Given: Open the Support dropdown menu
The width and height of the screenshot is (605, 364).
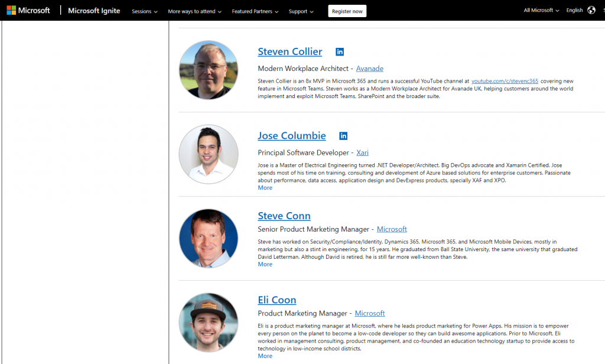Looking at the screenshot, I should [301, 12].
